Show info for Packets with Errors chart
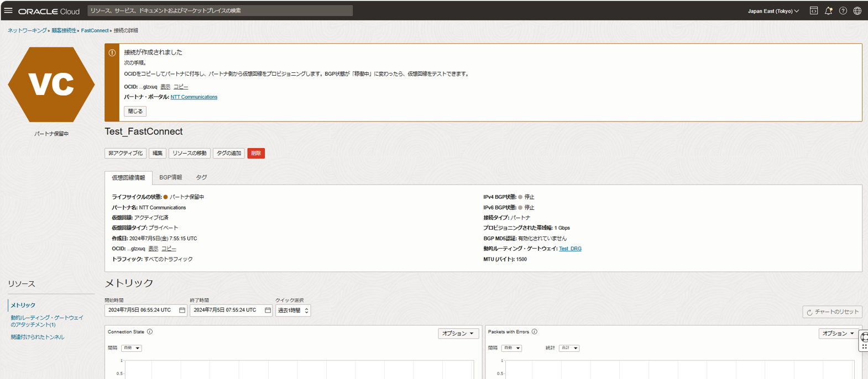 click(x=535, y=332)
